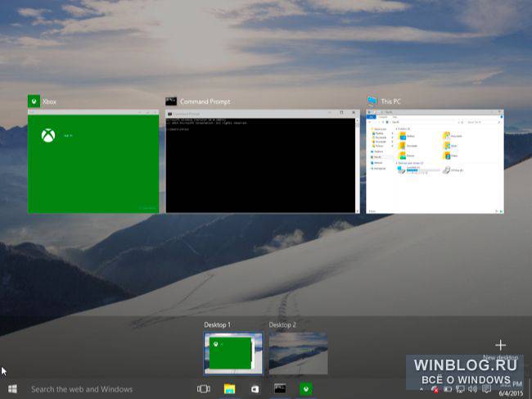This screenshot has height=399, width=532.
Task: Open Command Prompt from the taskbar
Action: [280, 389]
